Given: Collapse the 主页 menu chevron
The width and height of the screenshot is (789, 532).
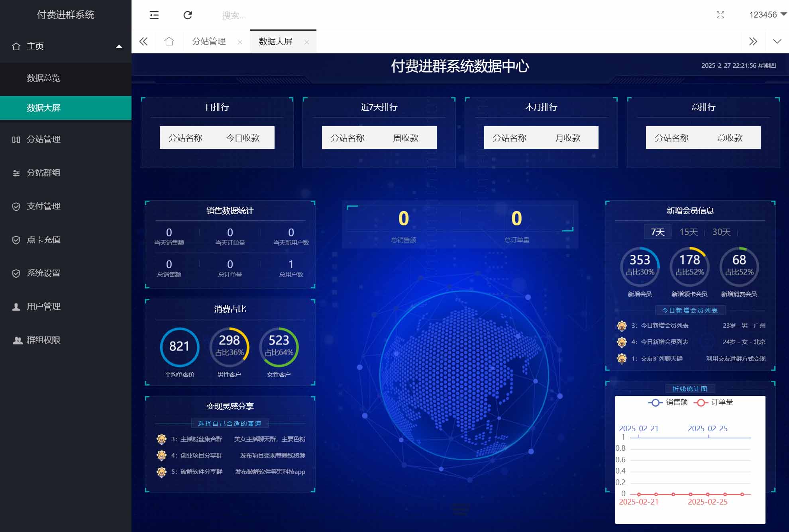Looking at the screenshot, I should 119,46.
